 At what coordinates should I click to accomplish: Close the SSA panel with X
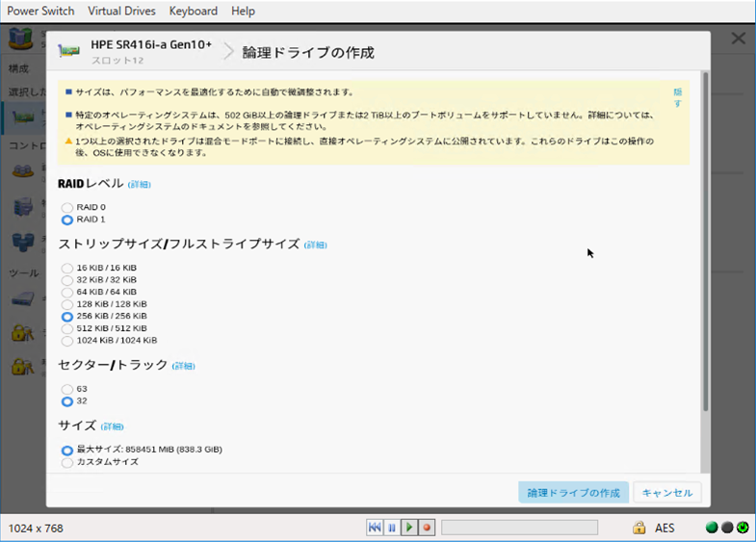(x=738, y=39)
